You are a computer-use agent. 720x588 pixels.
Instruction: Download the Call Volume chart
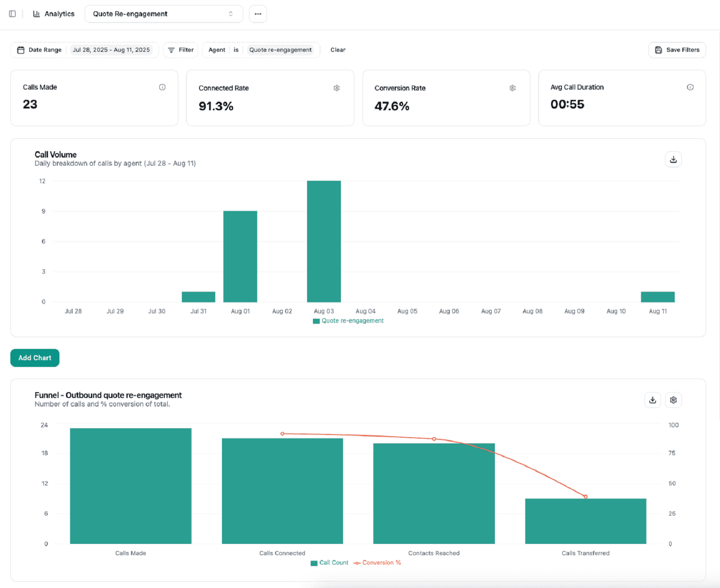(x=673, y=159)
